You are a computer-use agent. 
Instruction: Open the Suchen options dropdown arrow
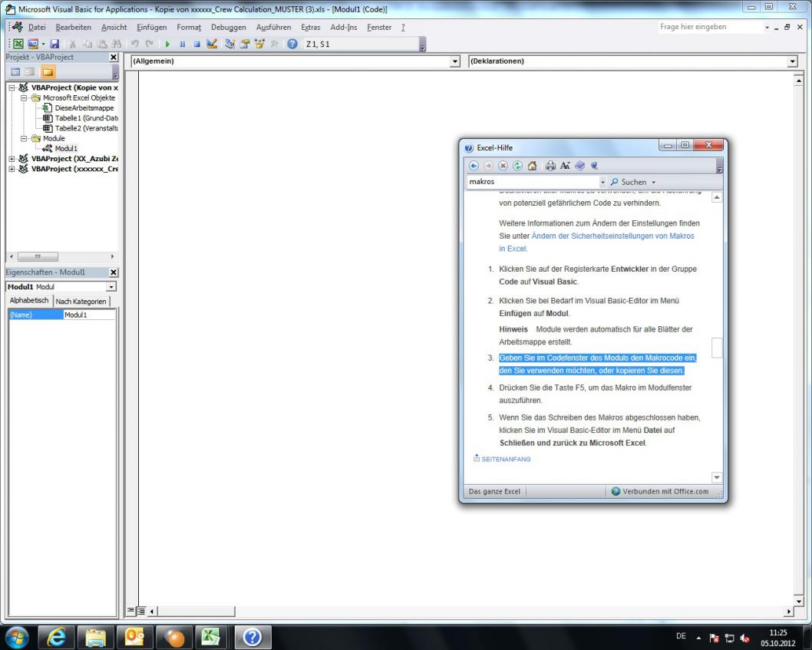654,183
